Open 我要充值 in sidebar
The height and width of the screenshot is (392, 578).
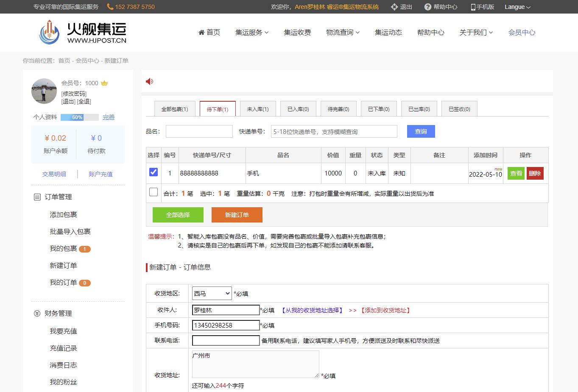click(x=63, y=331)
